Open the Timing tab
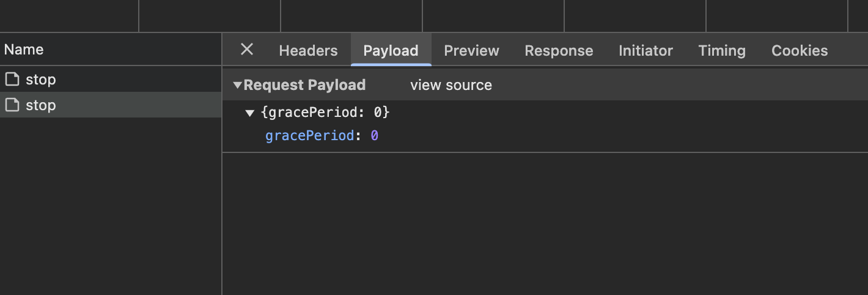The width and height of the screenshot is (868, 295). coord(722,51)
